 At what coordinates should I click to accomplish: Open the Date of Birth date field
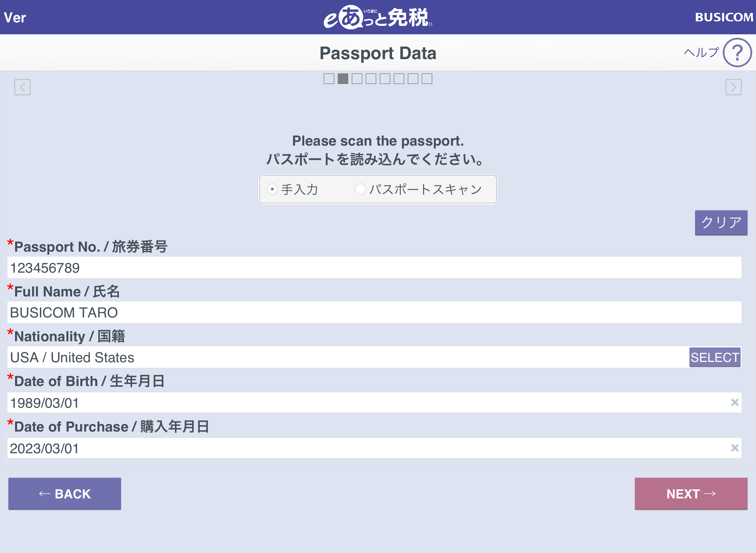pos(374,402)
